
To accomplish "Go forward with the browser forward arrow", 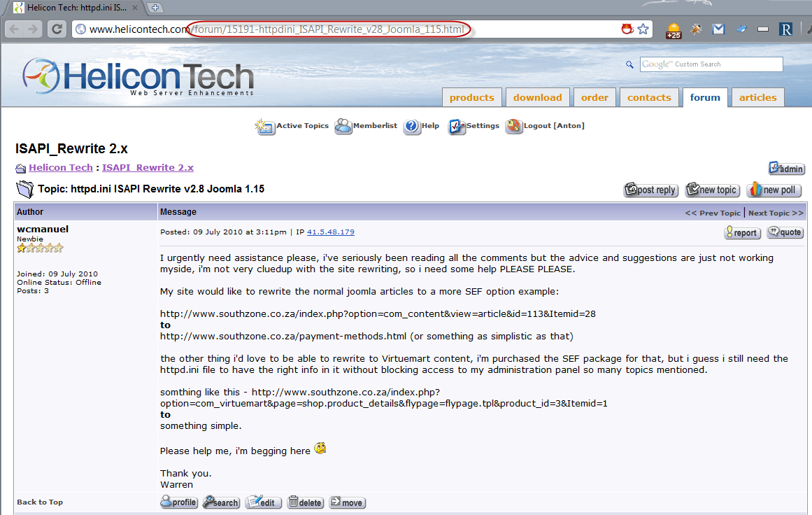I will click(x=33, y=29).
